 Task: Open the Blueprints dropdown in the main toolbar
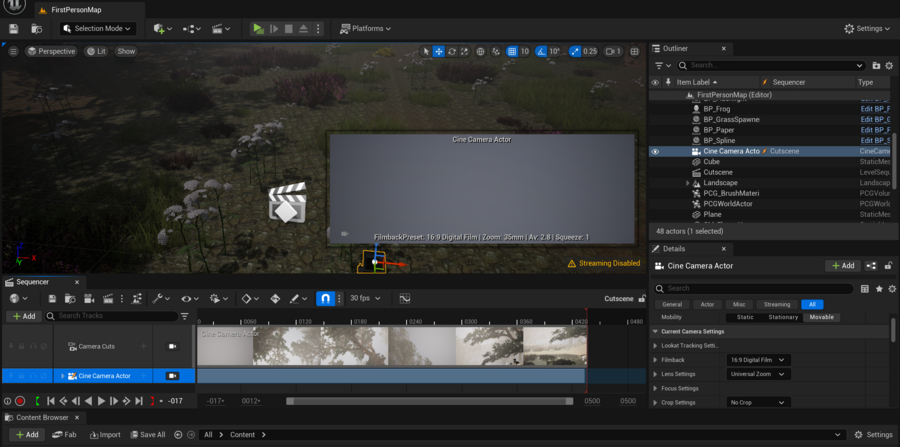coord(192,29)
